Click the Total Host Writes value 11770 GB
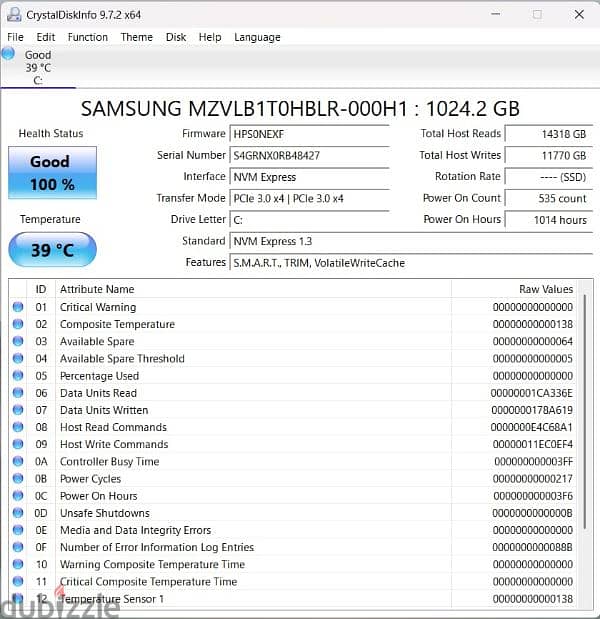 [x=549, y=156]
